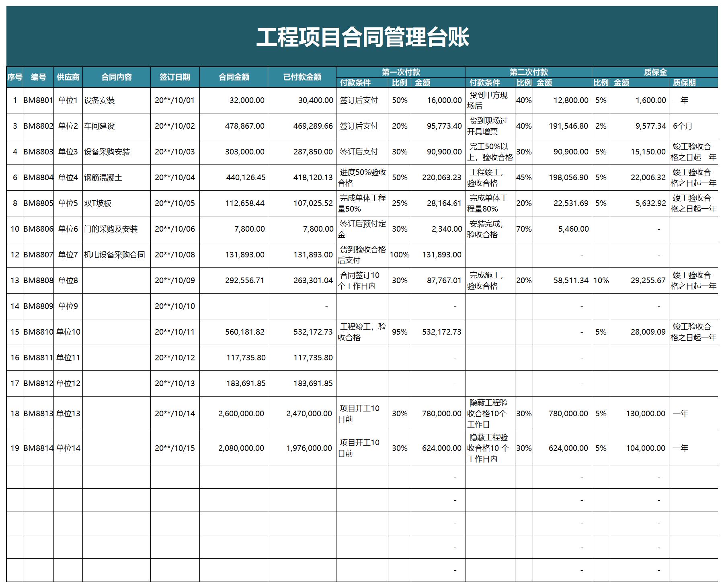Select second payment ratio 45%
This screenshot has height=588, width=724.
(524, 177)
